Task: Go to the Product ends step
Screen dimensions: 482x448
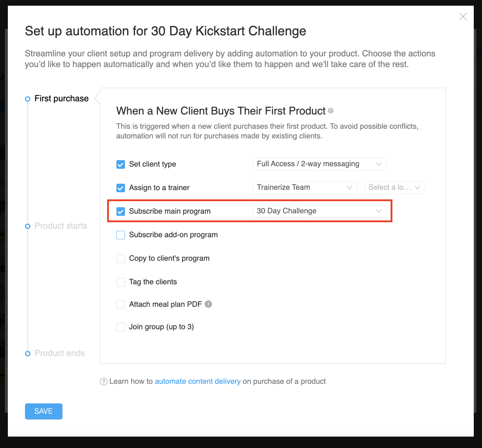Action: pos(60,353)
